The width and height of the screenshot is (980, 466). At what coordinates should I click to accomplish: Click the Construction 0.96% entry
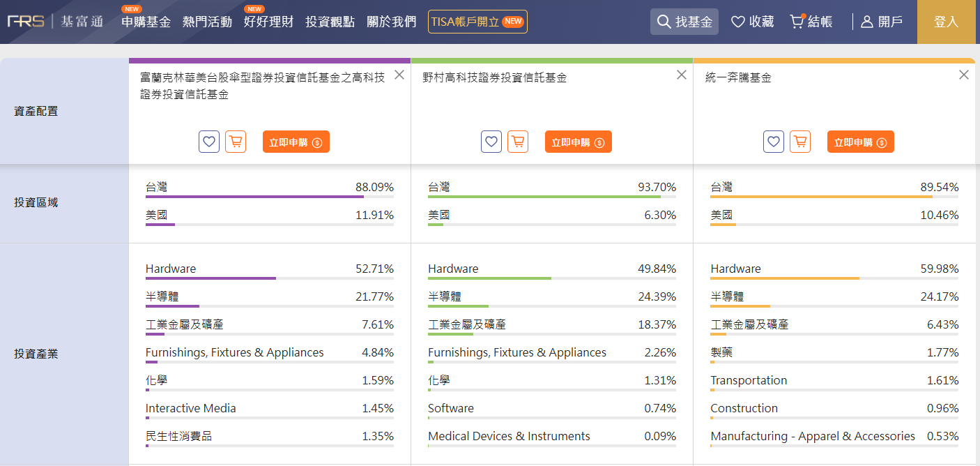pos(834,410)
